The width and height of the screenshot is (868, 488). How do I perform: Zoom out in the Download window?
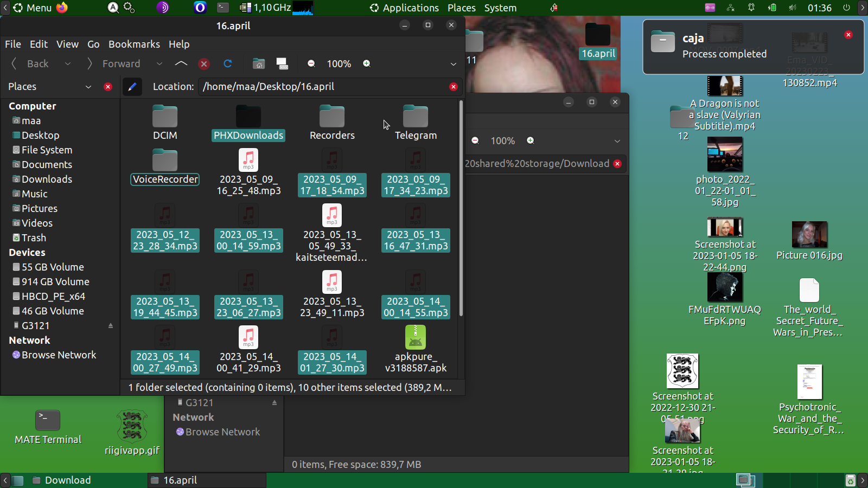pos(475,141)
